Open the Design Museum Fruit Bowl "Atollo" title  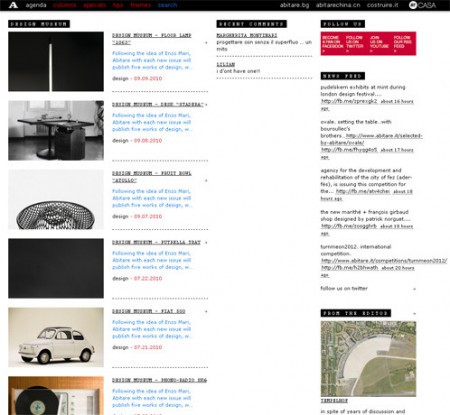152,177
